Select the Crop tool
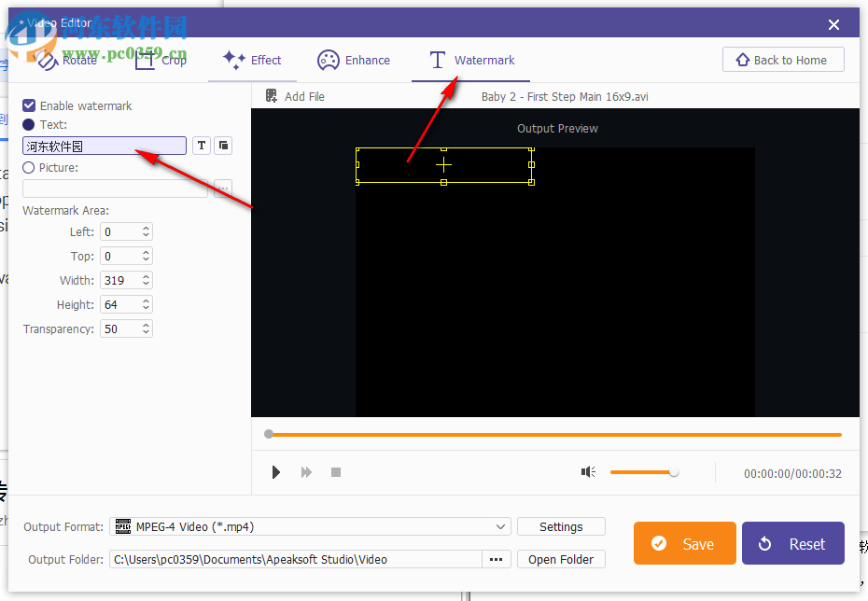 [160, 60]
